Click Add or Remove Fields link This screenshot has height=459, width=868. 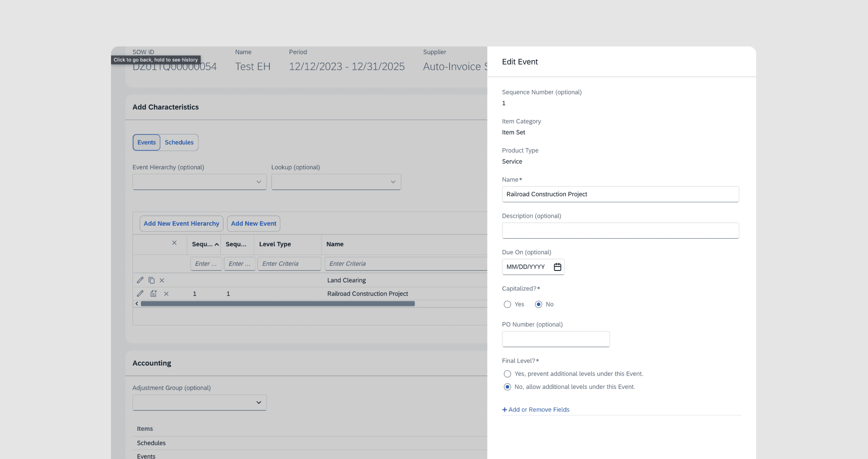tap(536, 410)
